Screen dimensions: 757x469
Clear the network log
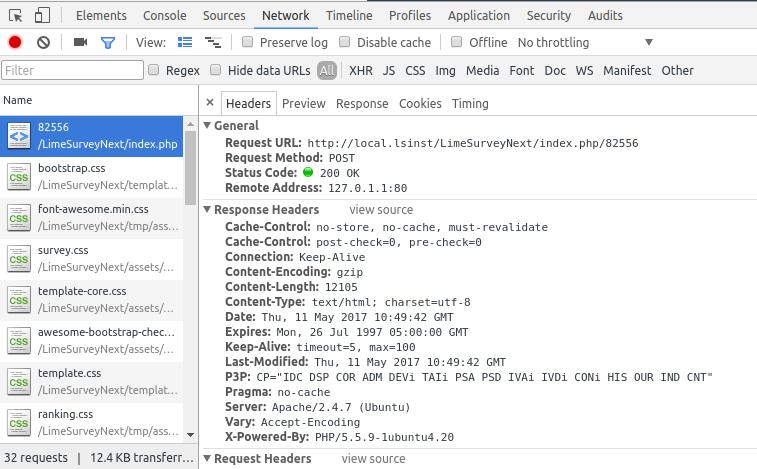[43, 42]
